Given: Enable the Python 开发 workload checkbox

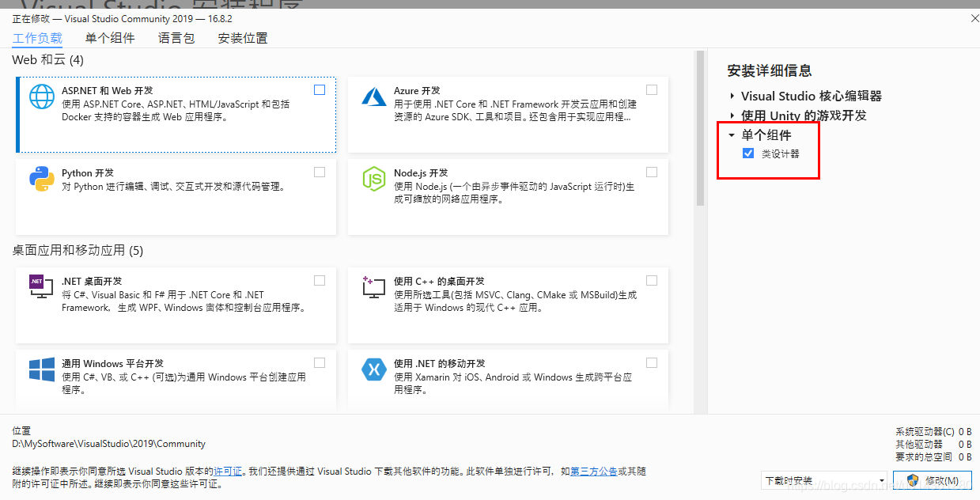Looking at the screenshot, I should coord(320,172).
